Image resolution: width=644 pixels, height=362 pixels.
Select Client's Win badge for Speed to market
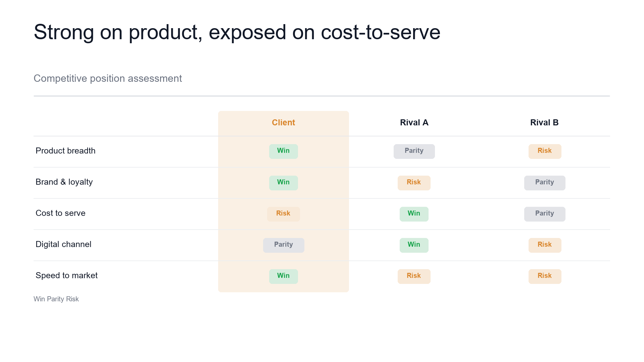click(x=284, y=277)
